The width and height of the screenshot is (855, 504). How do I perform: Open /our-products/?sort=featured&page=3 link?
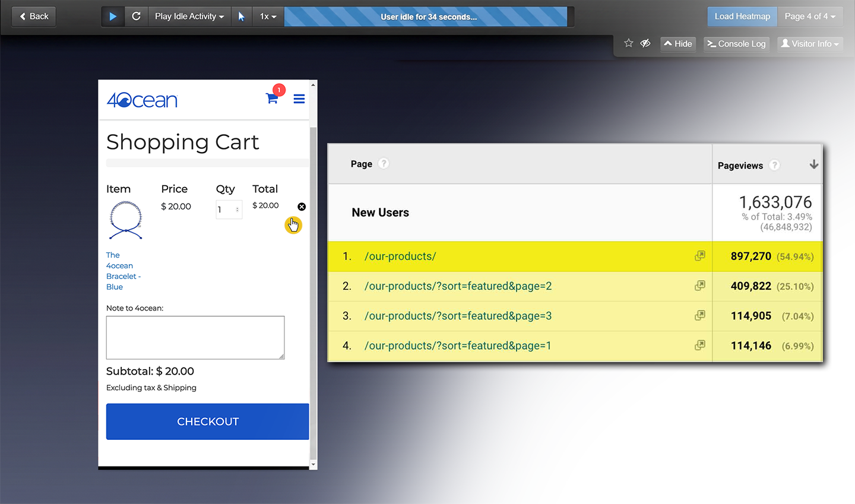[458, 316]
